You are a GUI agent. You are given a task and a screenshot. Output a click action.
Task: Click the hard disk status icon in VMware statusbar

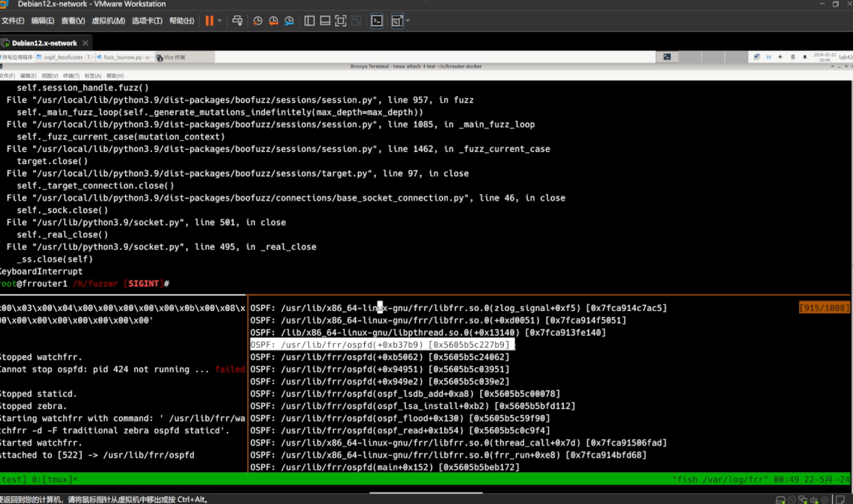point(780,499)
